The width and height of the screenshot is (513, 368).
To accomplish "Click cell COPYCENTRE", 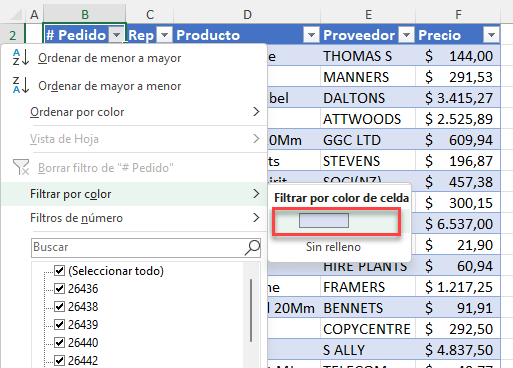I will click(x=368, y=329).
